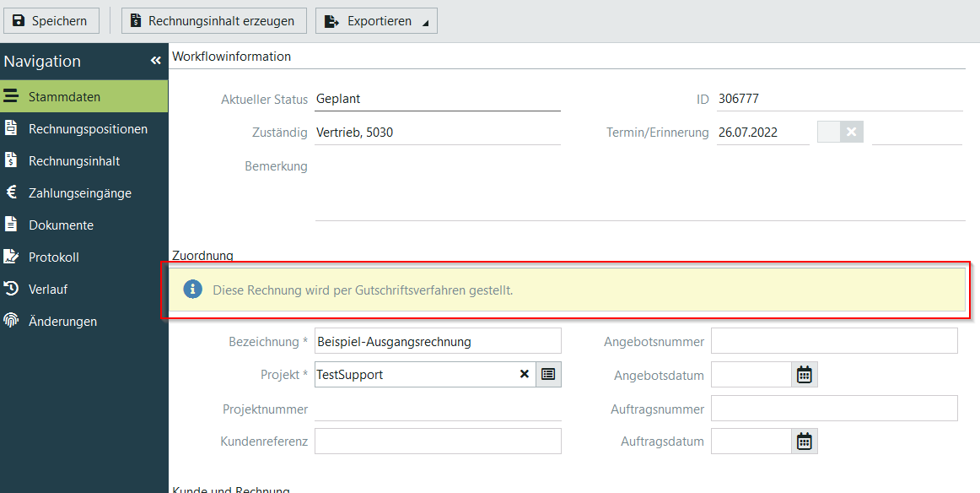
Task: Click the Protokoll chart icon
Action: tap(11, 257)
